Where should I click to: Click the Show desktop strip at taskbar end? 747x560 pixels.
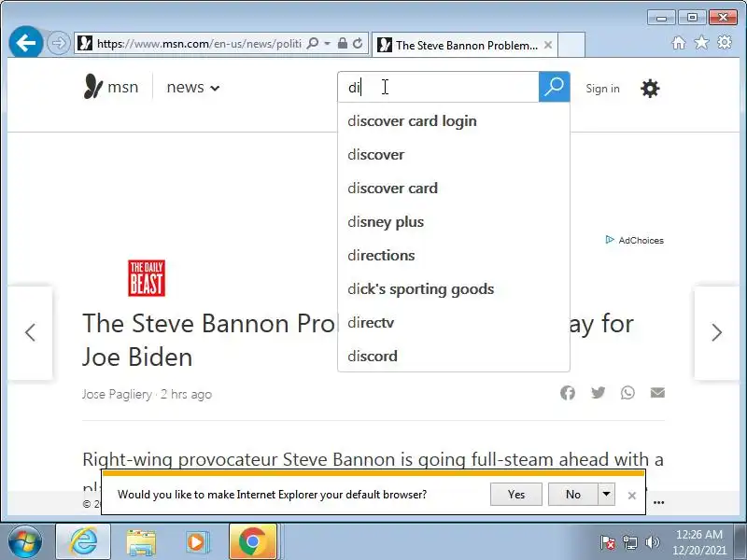coord(740,541)
